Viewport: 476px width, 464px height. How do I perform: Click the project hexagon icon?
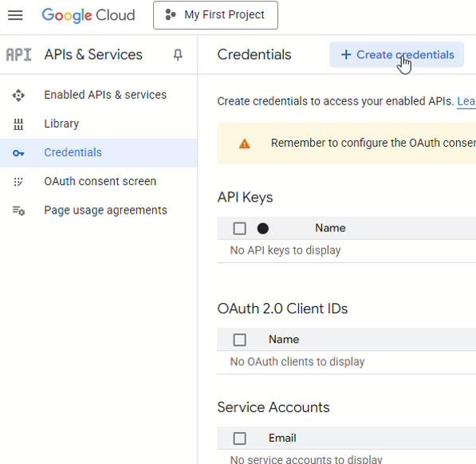[171, 14]
